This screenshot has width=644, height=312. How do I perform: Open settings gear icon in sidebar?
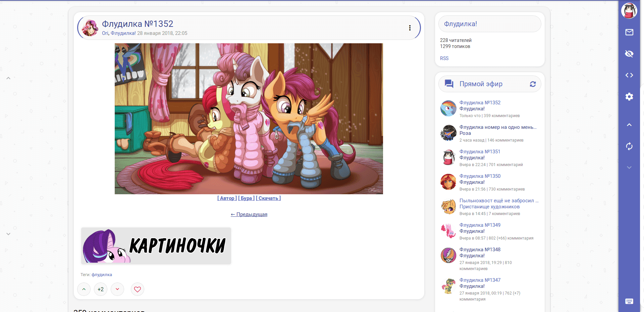tap(629, 97)
